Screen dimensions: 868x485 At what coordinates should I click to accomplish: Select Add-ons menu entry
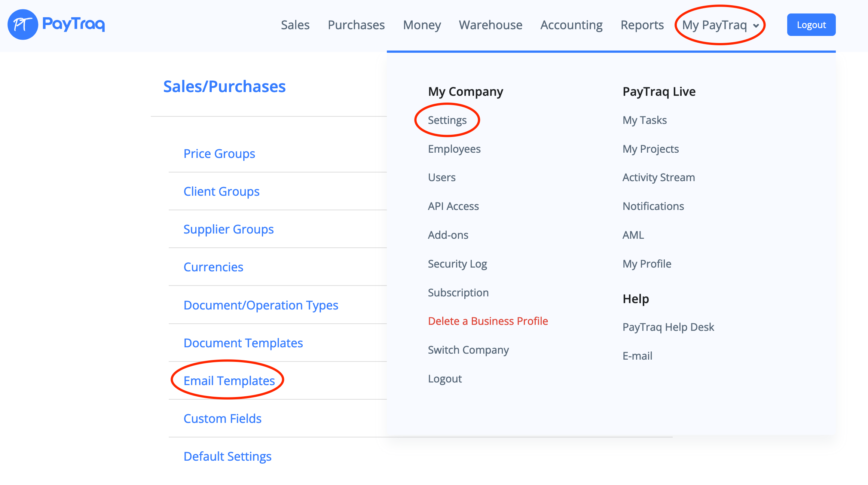(x=448, y=235)
